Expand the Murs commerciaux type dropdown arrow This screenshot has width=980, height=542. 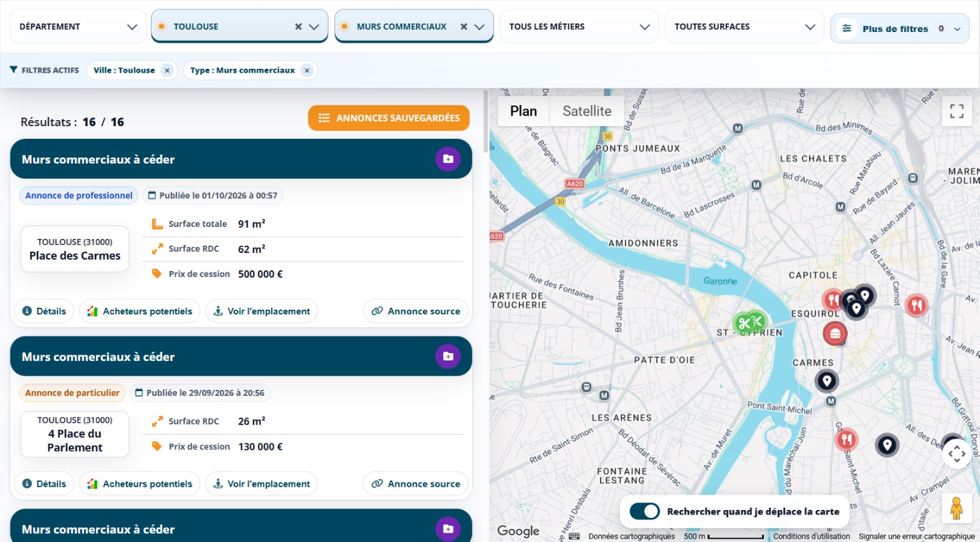pyautogui.click(x=479, y=27)
